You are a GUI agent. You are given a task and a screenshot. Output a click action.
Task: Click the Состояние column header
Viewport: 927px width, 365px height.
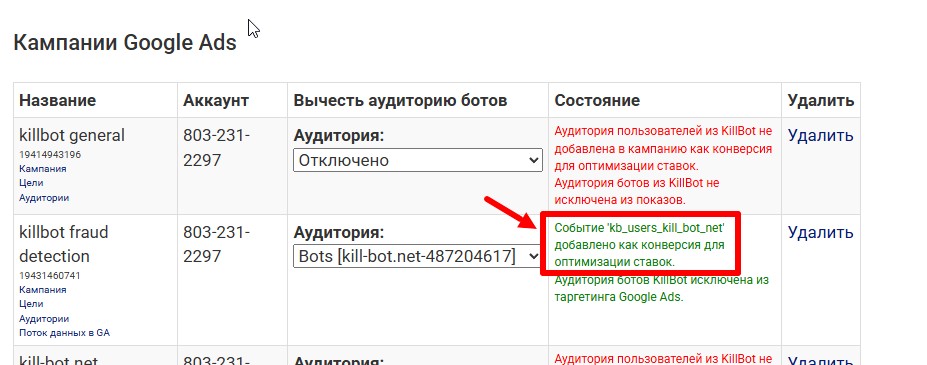click(597, 100)
